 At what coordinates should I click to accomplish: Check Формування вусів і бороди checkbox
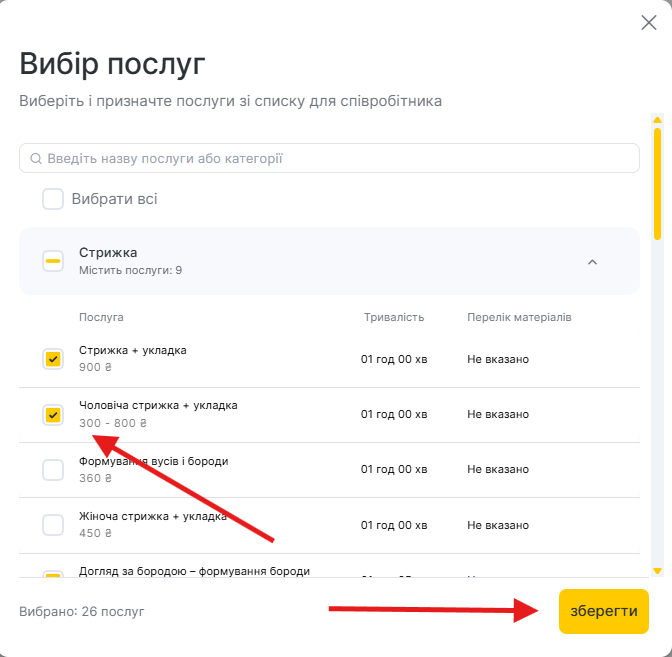(53, 469)
